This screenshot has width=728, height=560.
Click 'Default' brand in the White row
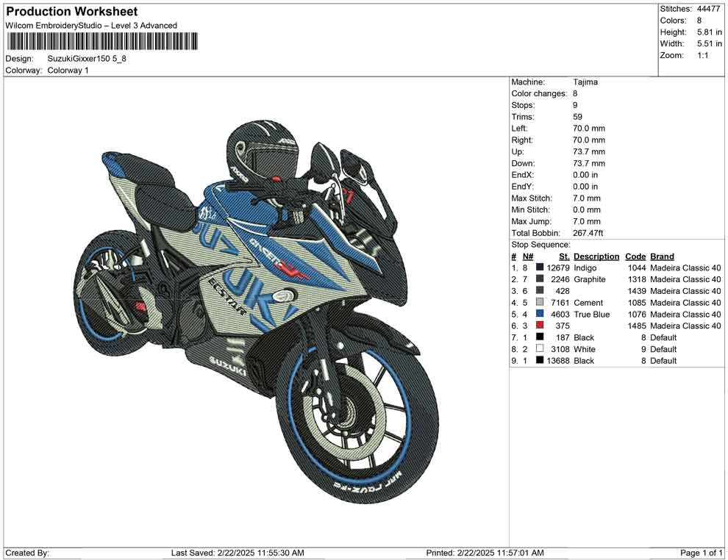663,349
